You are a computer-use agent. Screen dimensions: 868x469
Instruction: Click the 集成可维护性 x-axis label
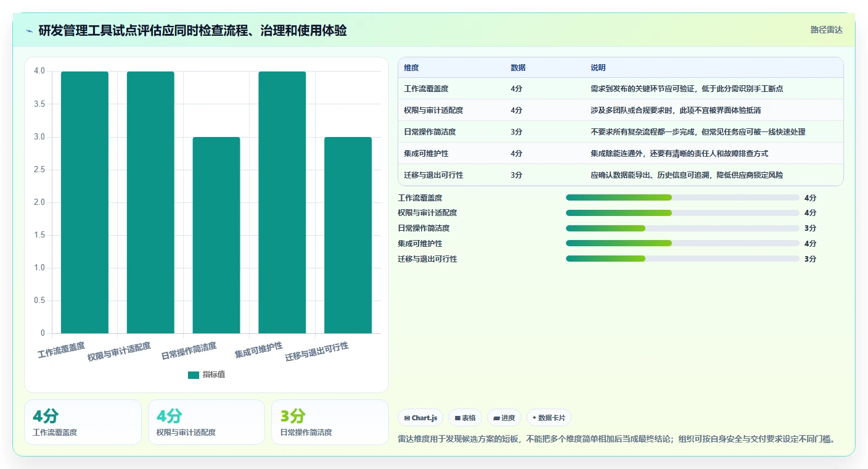point(259,350)
